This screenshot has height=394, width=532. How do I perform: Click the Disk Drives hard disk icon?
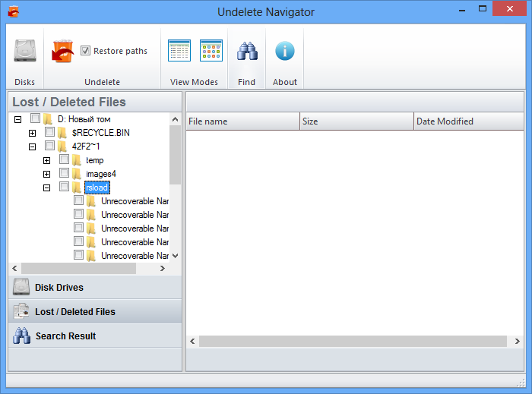[21, 287]
